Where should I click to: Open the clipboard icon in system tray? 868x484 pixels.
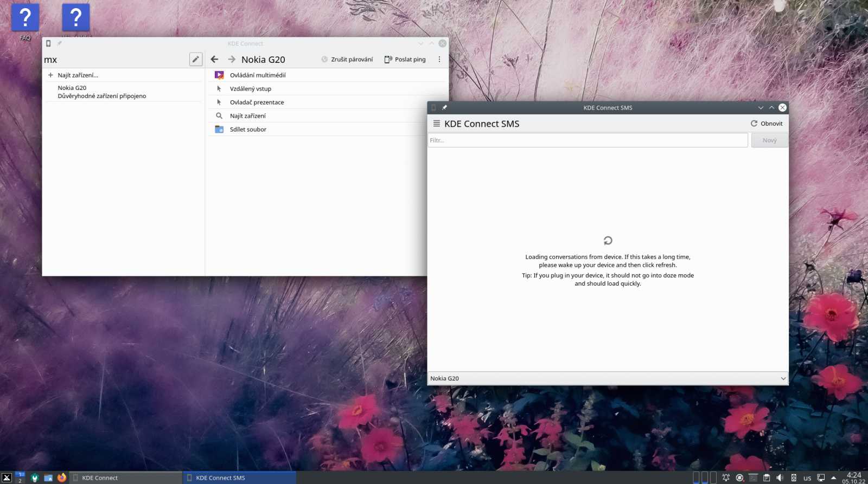pyautogui.click(x=767, y=477)
